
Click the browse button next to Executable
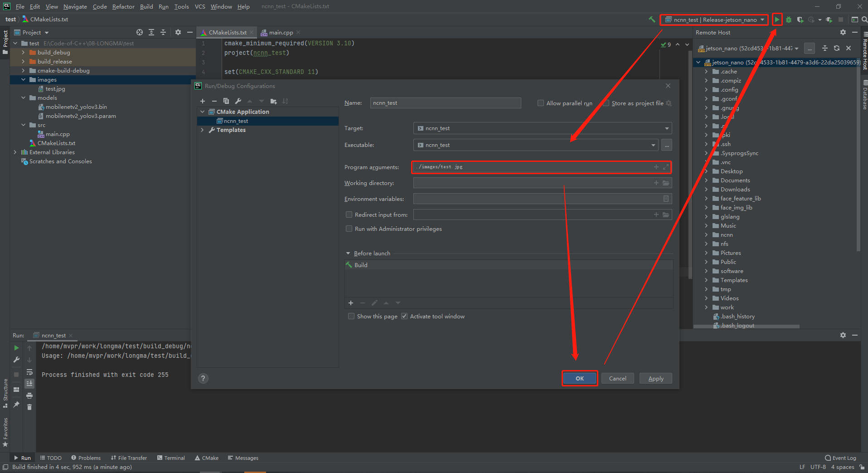coord(666,145)
